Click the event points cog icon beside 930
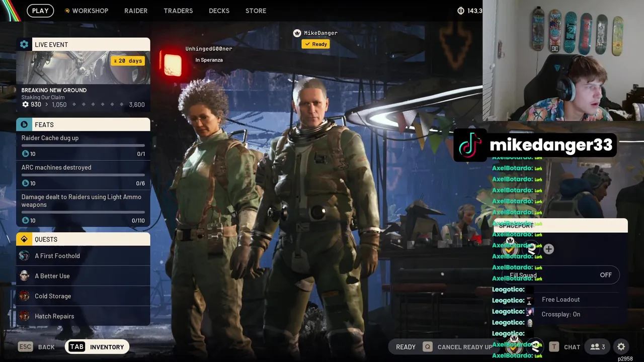 (x=25, y=105)
